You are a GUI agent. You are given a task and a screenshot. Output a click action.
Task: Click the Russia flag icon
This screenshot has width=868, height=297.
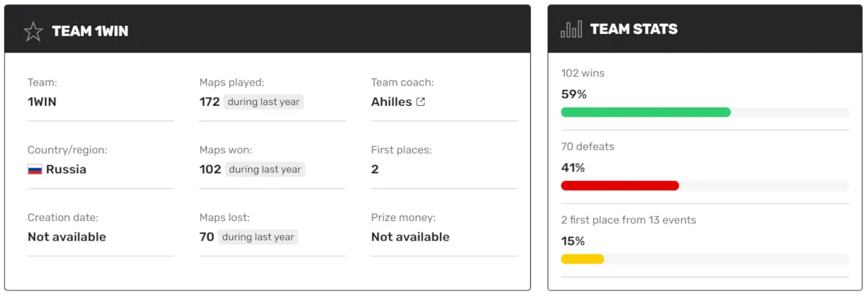click(35, 170)
